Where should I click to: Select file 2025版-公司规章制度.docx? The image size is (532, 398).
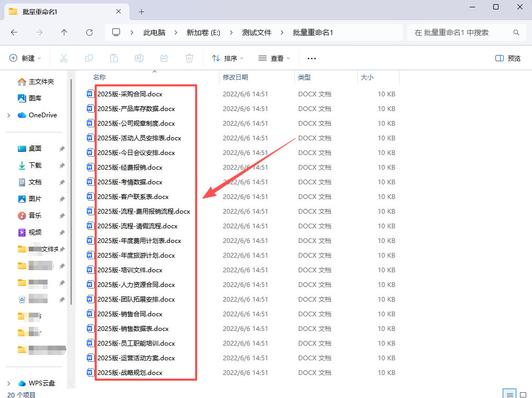click(x=136, y=123)
